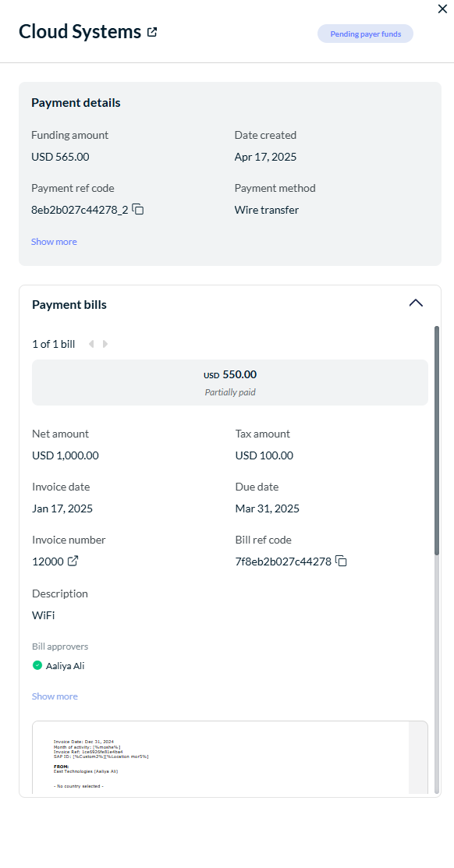The height and width of the screenshot is (868, 454).
Task: Copy the payment ref code
Action: click(x=138, y=209)
